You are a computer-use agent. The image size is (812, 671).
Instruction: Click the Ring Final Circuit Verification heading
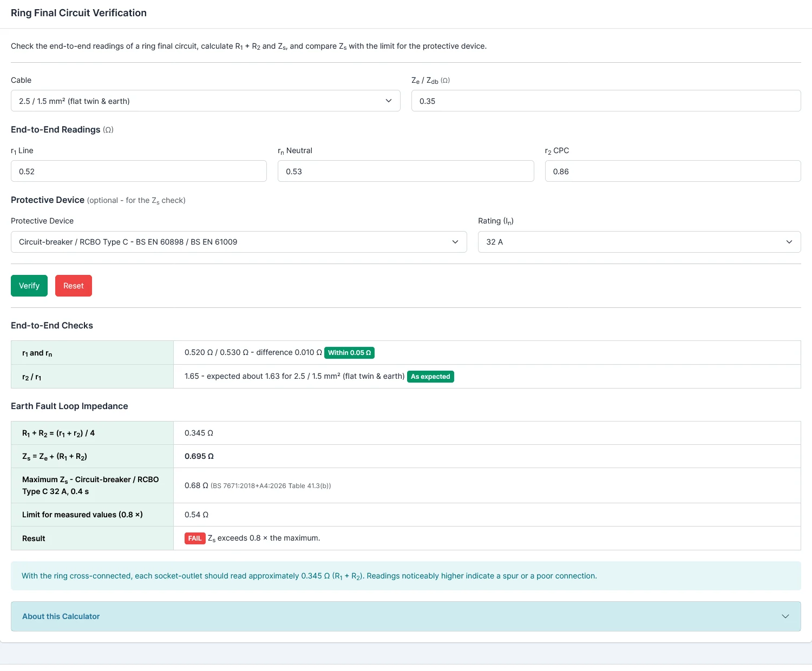coord(78,13)
